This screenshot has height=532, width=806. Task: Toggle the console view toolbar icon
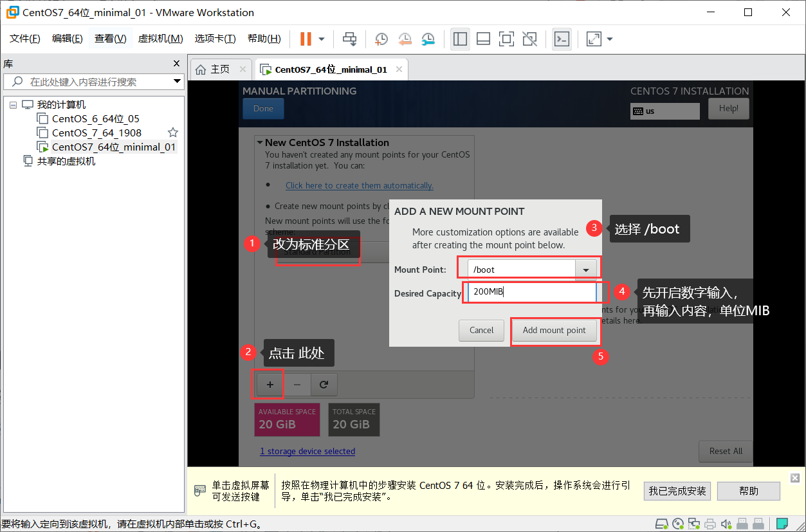point(562,39)
